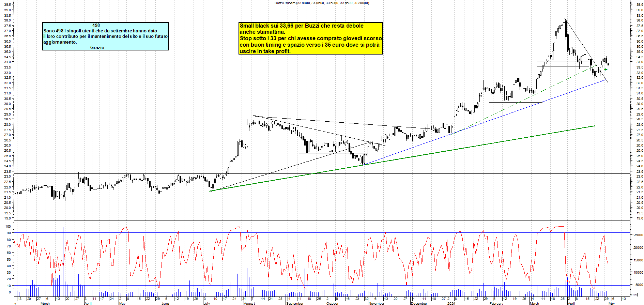Click the thick green long-term trendline
This screenshot has height=305, width=644.
point(402,158)
